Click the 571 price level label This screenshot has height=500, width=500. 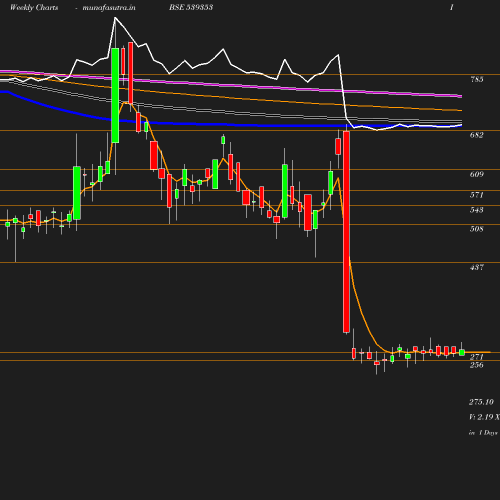pyautogui.click(x=477, y=195)
